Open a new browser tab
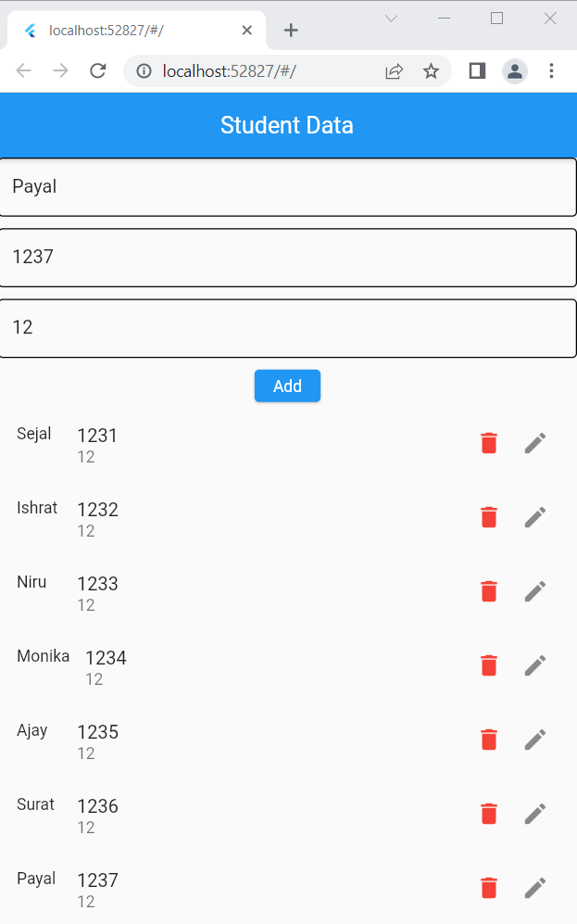Image resolution: width=577 pixels, height=924 pixels. coord(291,29)
